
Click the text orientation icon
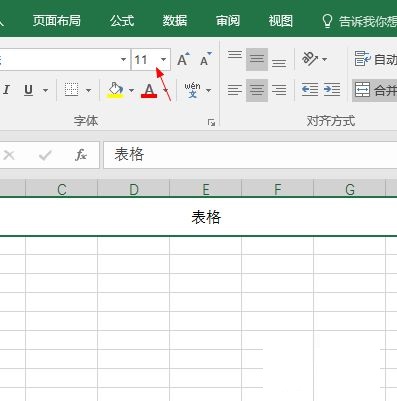(x=310, y=59)
